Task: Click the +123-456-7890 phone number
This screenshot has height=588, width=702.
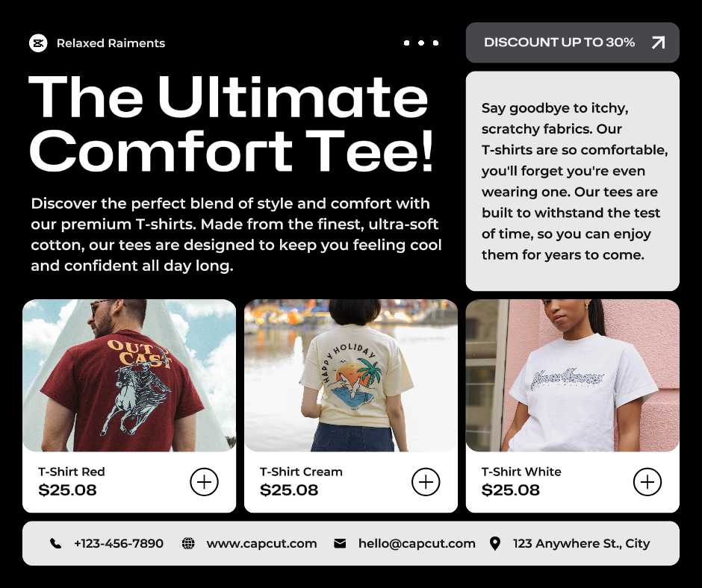Action: [x=119, y=543]
